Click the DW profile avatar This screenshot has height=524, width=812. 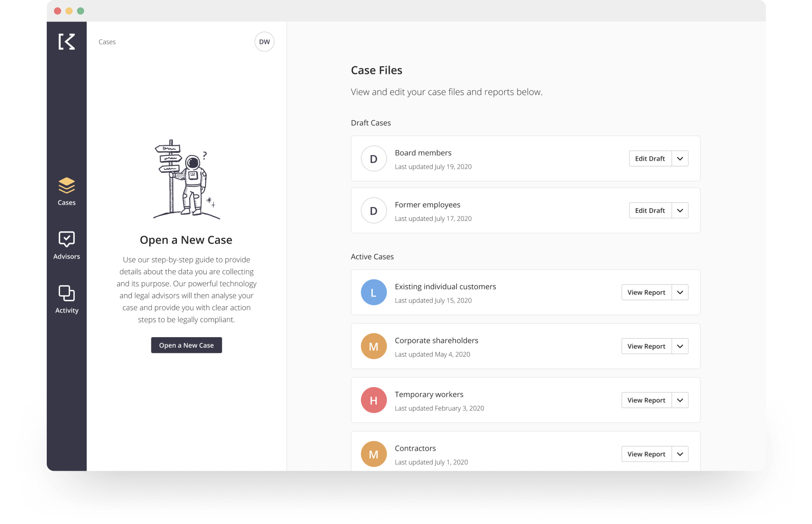tap(264, 41)
